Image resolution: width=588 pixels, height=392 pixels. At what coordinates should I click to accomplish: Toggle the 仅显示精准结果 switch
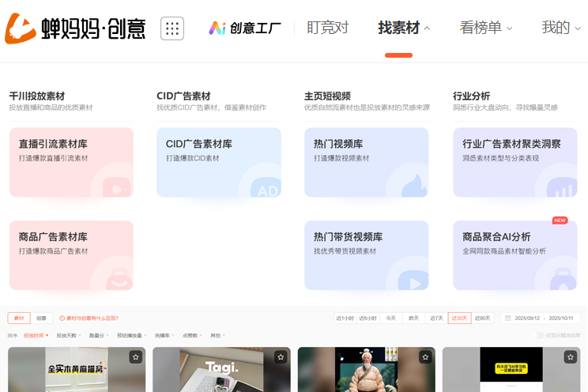point(541,336)
